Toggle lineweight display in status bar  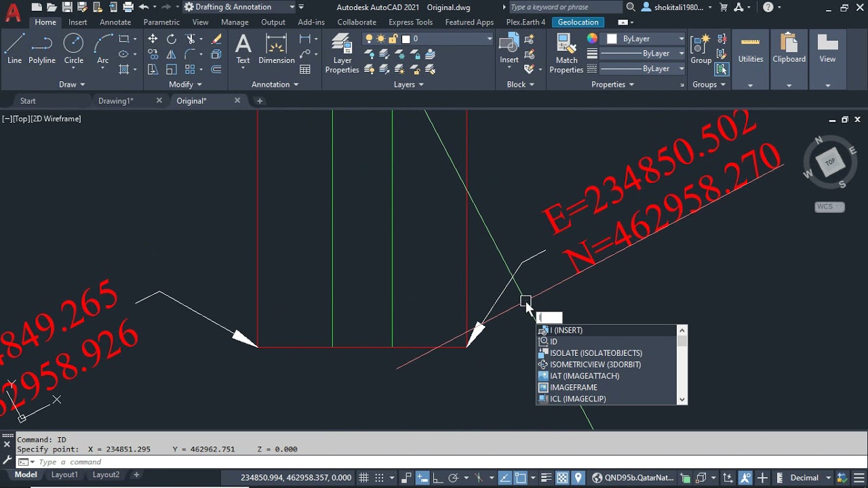point(547,478)
